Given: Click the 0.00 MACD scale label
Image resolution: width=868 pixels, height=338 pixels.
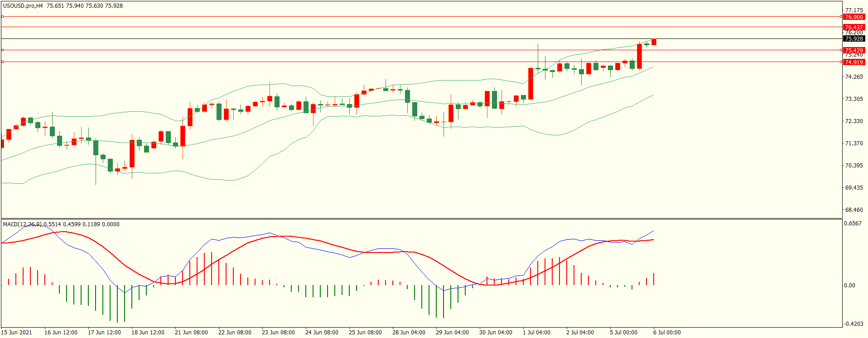Looking at the screenshot, I should click(x=850, y=286).
